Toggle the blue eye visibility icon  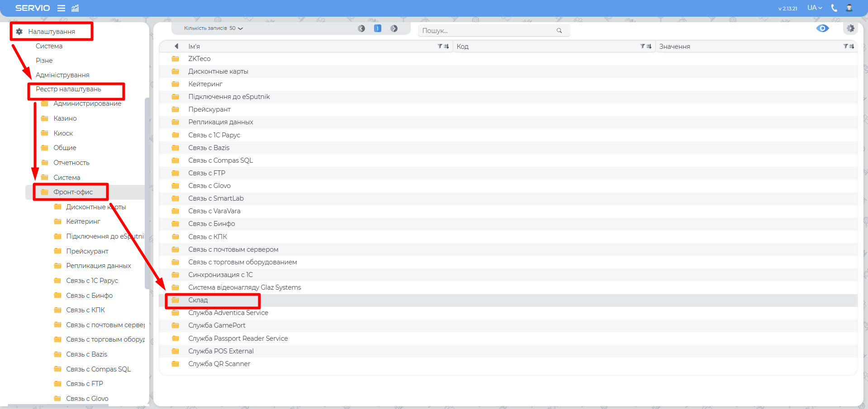[x=822, y=28]
